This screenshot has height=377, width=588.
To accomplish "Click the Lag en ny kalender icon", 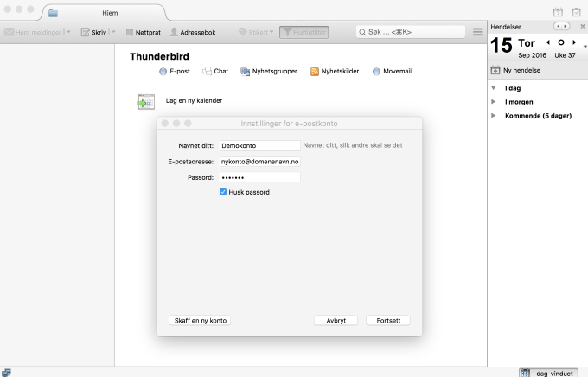I will click(146, 102).
